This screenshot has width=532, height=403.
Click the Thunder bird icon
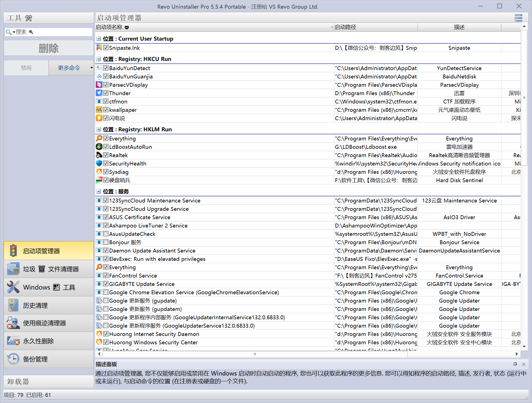(99, 93)
